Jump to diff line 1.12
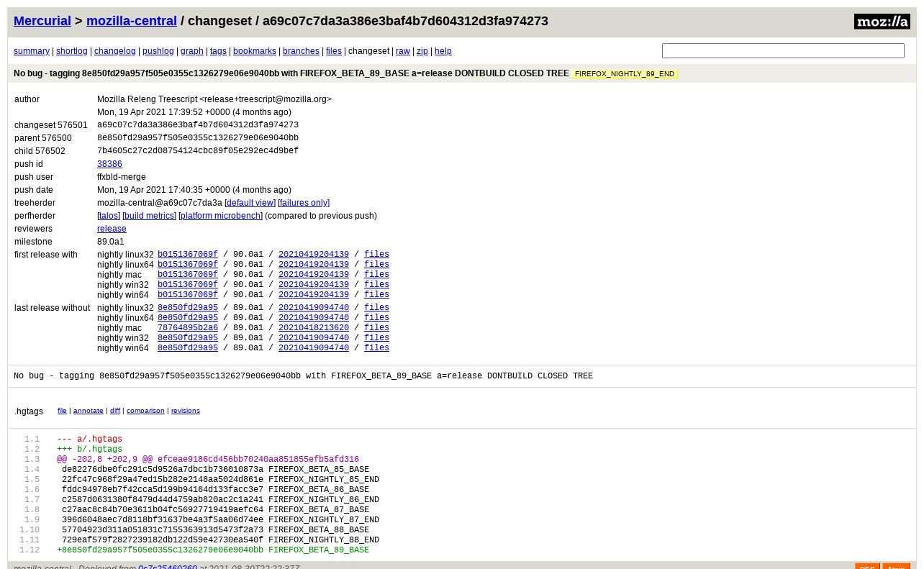Image resolution: width=924 pixels, height=569 pixels. [30, 550]
